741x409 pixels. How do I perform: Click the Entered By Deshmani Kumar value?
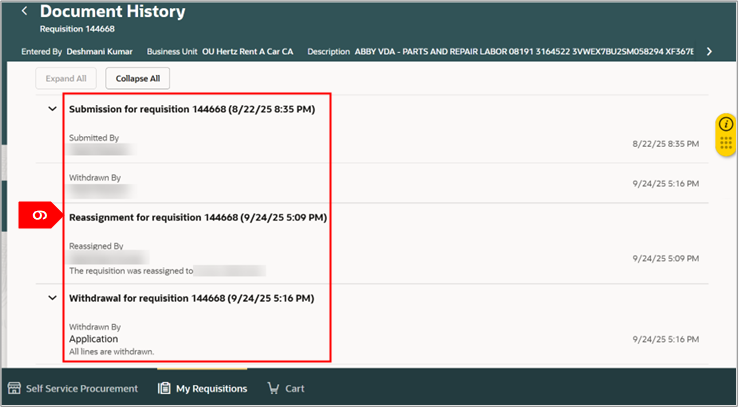pos(100,52)
